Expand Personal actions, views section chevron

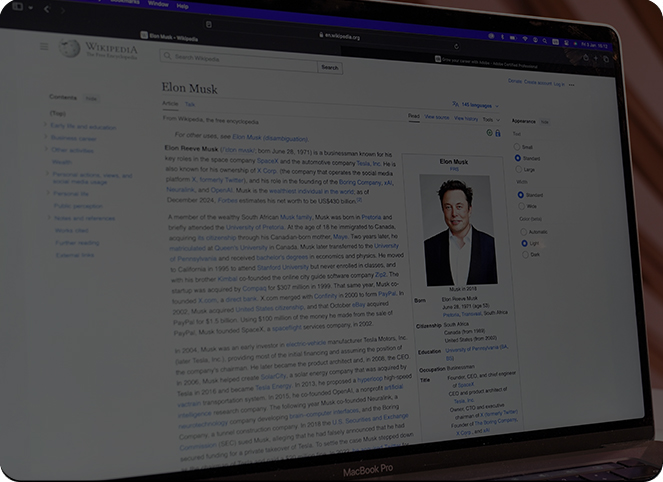point(47,173)
